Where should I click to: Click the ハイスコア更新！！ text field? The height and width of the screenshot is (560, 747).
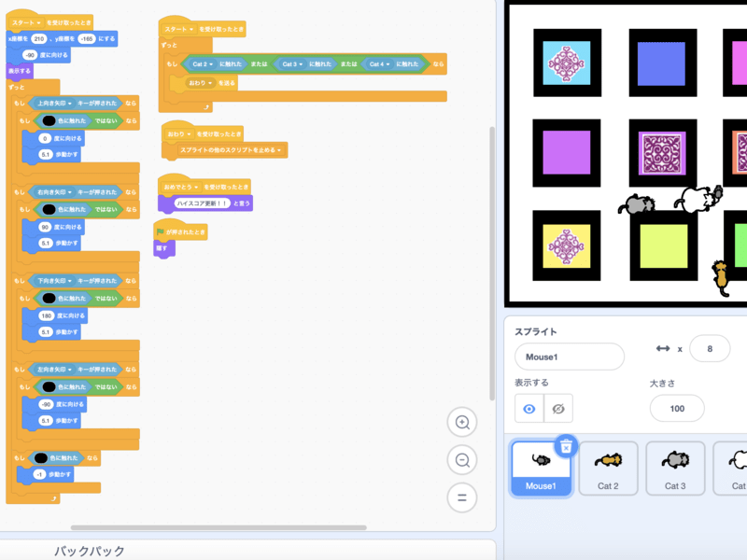[x=204, y=202]
